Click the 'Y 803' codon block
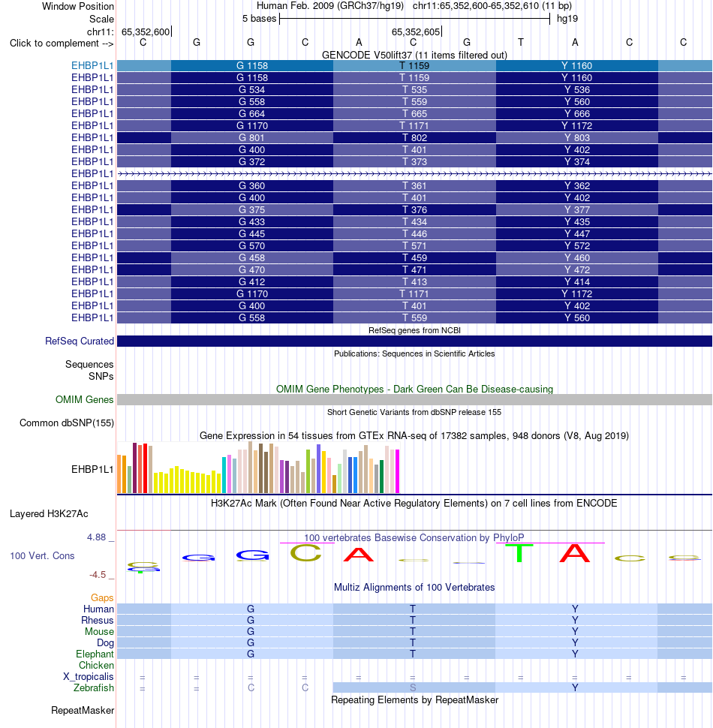Image resolution: width=713 pixels, height=728 pixels. click(577, 138)
